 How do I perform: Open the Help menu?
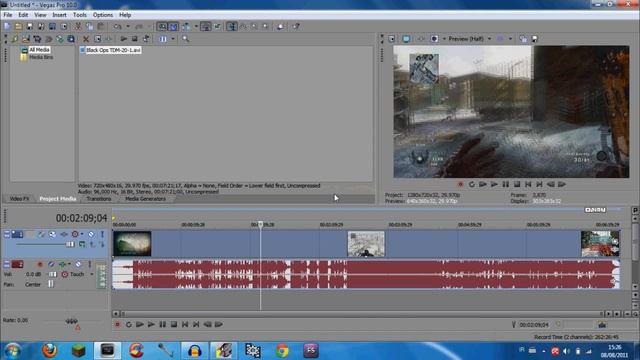tap(125, 15)
